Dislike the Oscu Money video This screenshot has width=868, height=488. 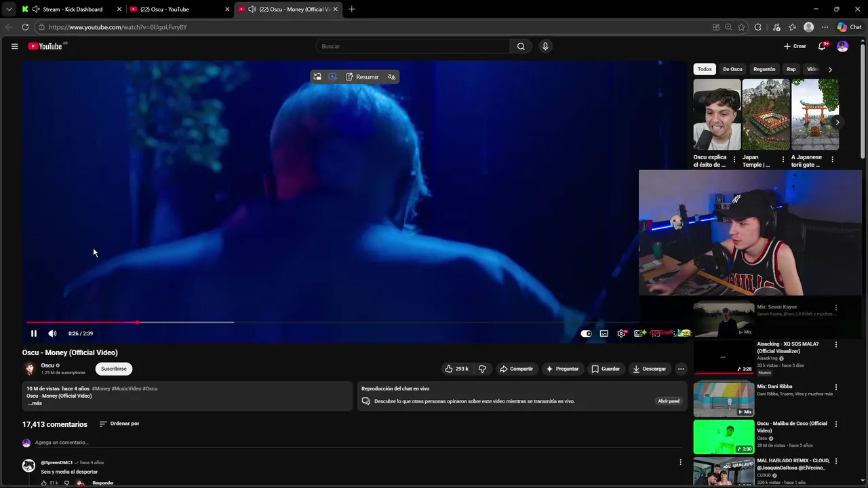pos(482,369)
